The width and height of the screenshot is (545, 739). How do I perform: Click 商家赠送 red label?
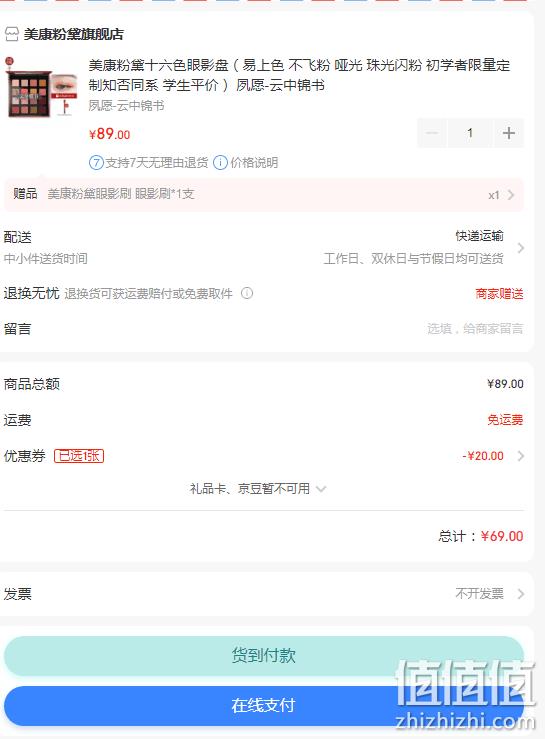point(499,294)
